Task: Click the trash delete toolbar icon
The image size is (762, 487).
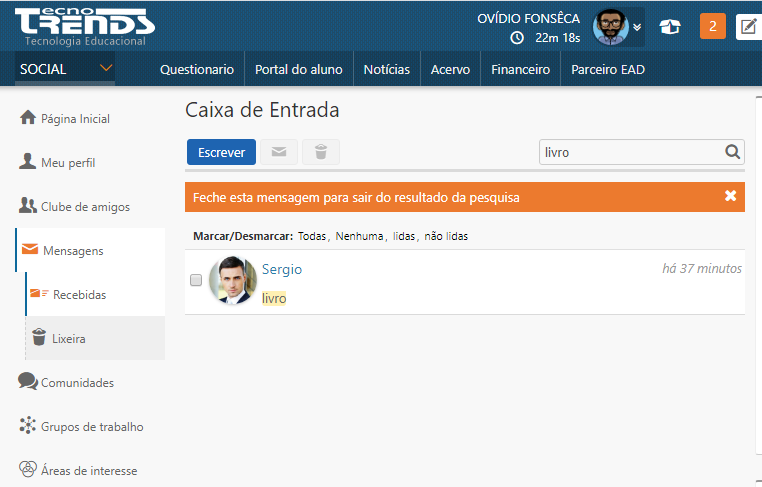Action: click(x=321, y=152)
